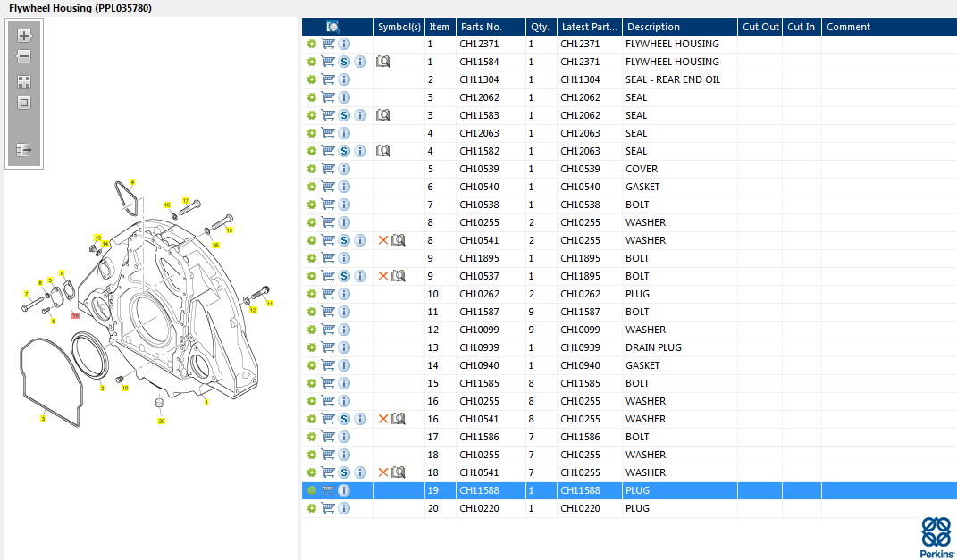Click the single-square fit view icon

[24, 102]
